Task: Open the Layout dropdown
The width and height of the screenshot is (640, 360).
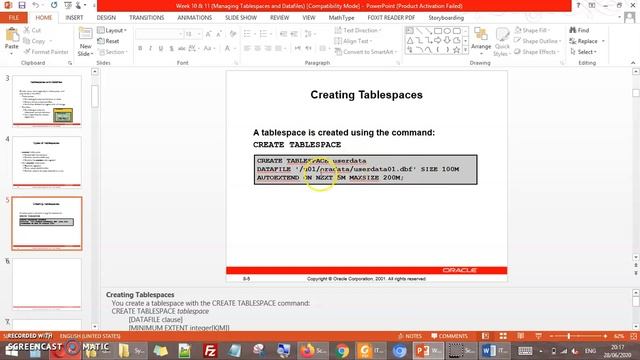Action: click(x=112, y=31)
